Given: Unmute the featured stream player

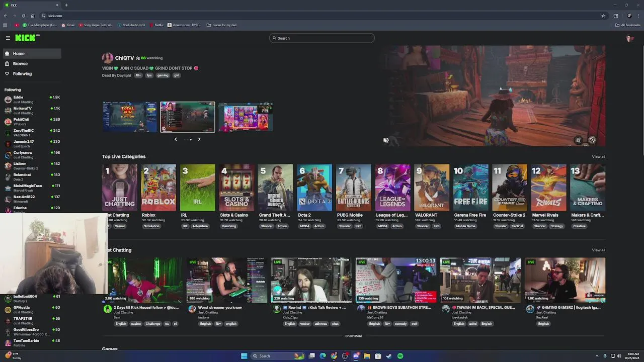Looking at the screenshot, I should click(386, 140).
